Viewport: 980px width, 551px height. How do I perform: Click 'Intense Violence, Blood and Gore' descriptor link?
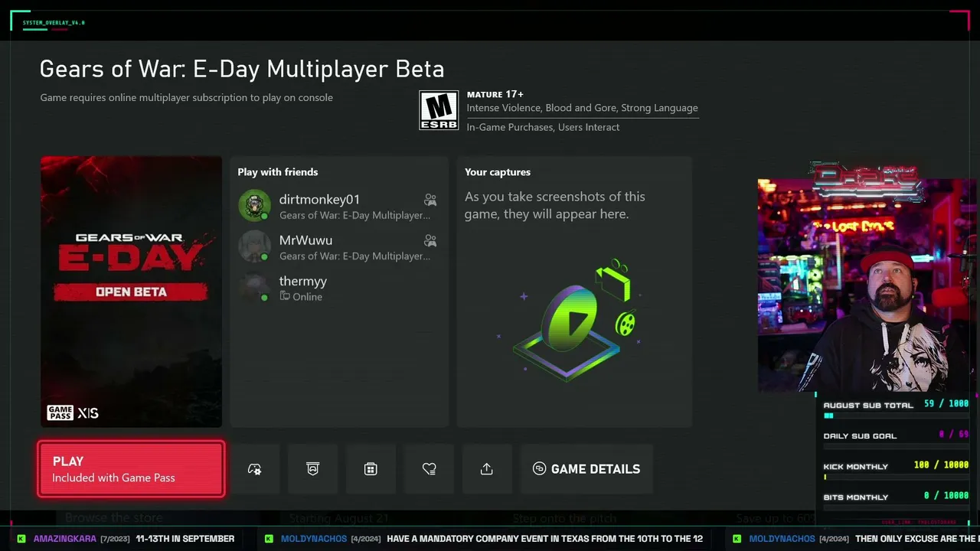(583, 108)
